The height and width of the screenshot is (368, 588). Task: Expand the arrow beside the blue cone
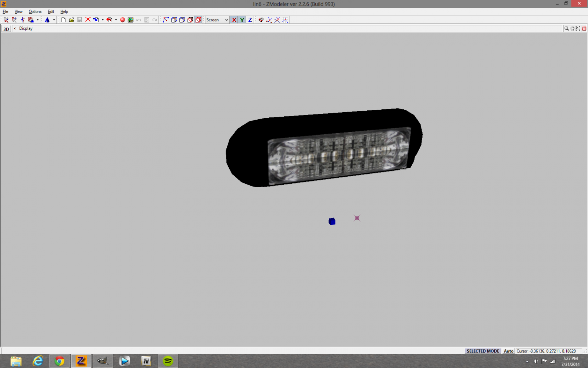click(54, 20)
